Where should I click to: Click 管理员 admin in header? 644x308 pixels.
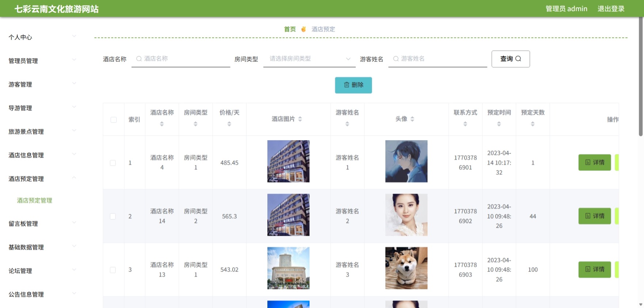(x=567, y=9)
